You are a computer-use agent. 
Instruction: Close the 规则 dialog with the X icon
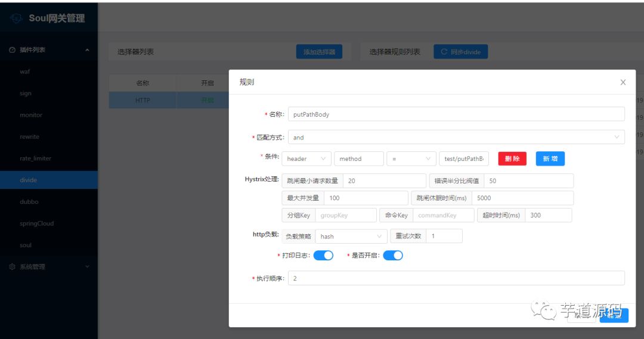pos(623,82)
